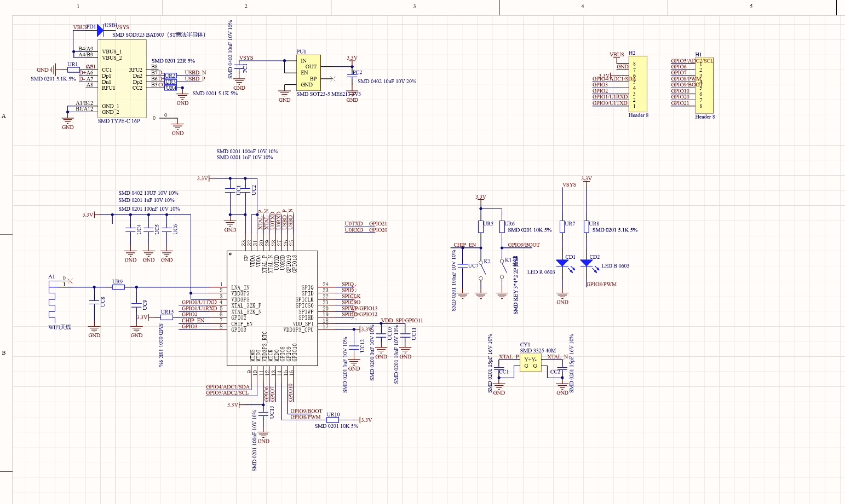The height and width of the screenshot is (504, 845).
Task: Click the 'LED B 0603' label
Action: tap(616, 266)
